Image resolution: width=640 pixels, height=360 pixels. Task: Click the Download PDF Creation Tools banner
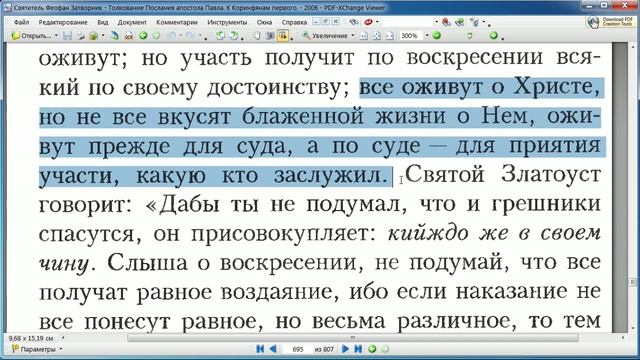tap(611, 22)
